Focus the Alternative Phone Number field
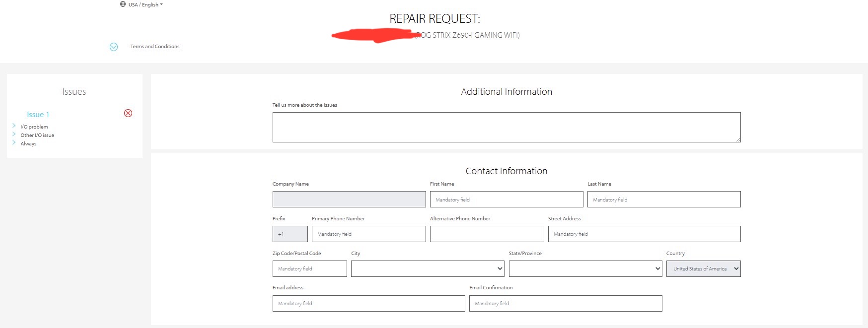This screenshot has width=868, height=328. point(487,234)
